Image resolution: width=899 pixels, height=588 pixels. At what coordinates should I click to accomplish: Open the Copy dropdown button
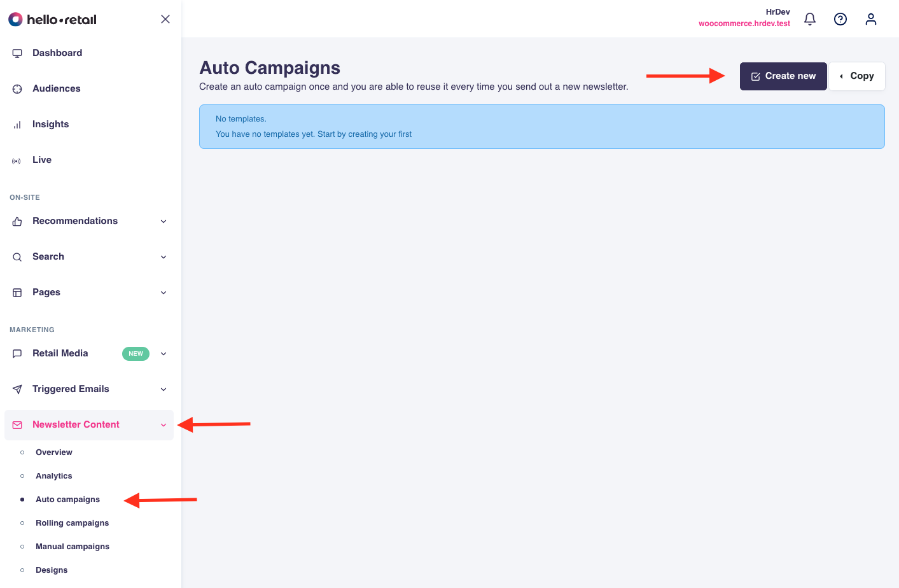click(856, 76)
